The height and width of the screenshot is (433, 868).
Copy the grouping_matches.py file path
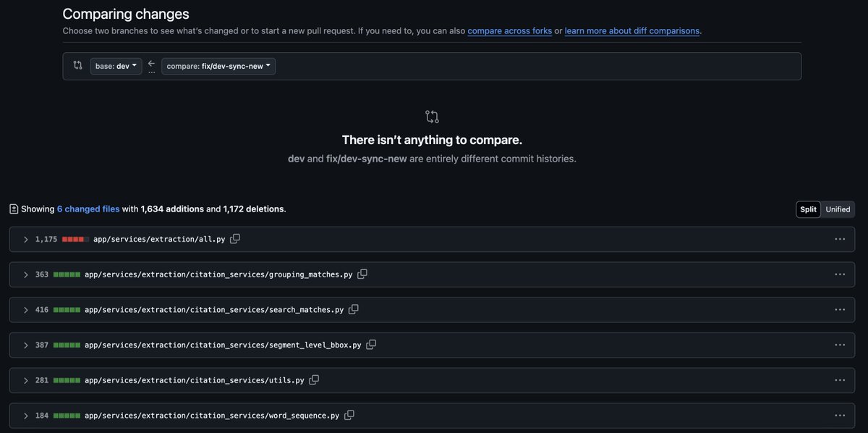point(362,274)
